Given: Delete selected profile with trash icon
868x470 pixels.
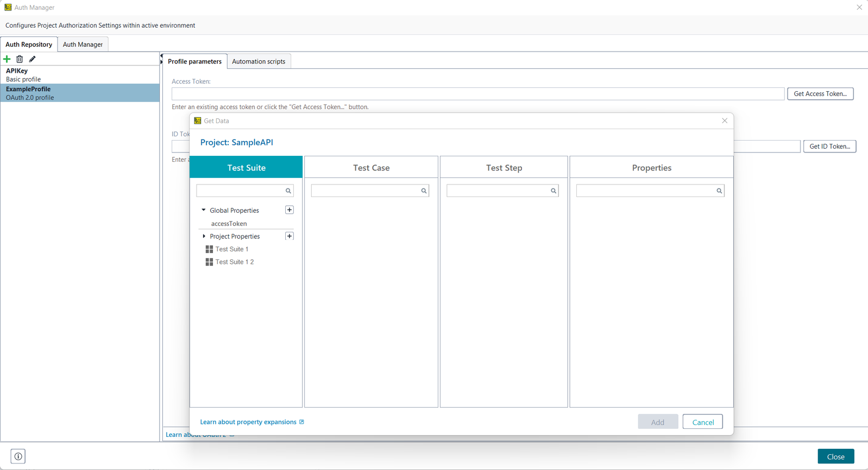Looking at the screenshot, I should pyautogui.click(x=20, y=59).
